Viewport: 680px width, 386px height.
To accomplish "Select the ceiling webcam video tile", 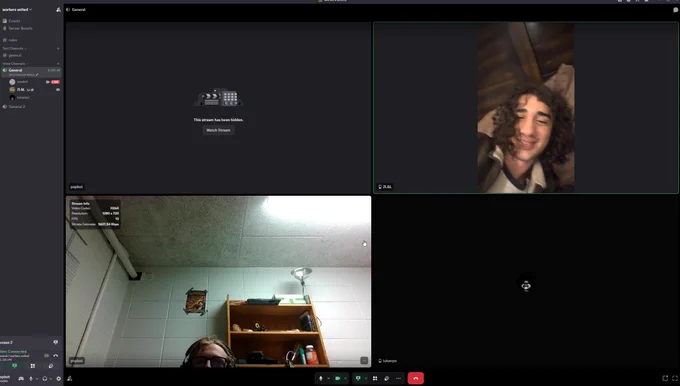I will (218, 281).
